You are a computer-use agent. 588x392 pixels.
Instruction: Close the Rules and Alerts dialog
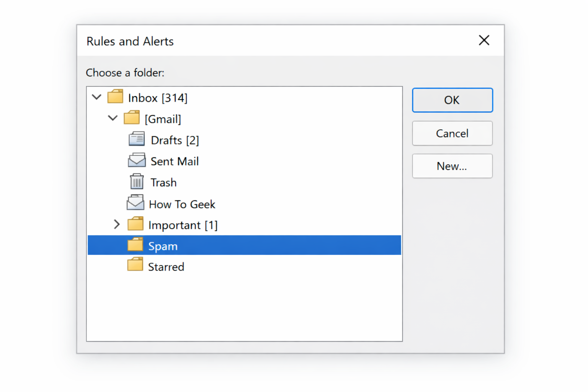pyautogui.click(x=484, y=40)
